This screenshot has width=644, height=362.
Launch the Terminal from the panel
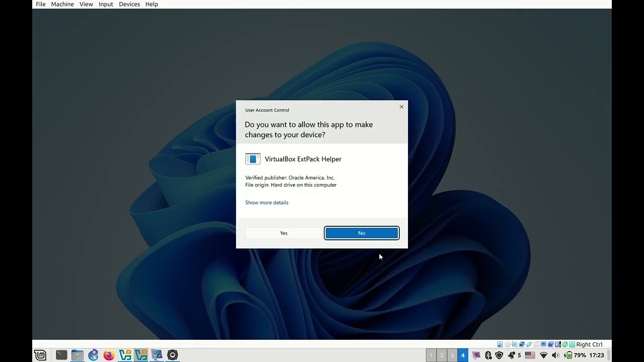61,355
